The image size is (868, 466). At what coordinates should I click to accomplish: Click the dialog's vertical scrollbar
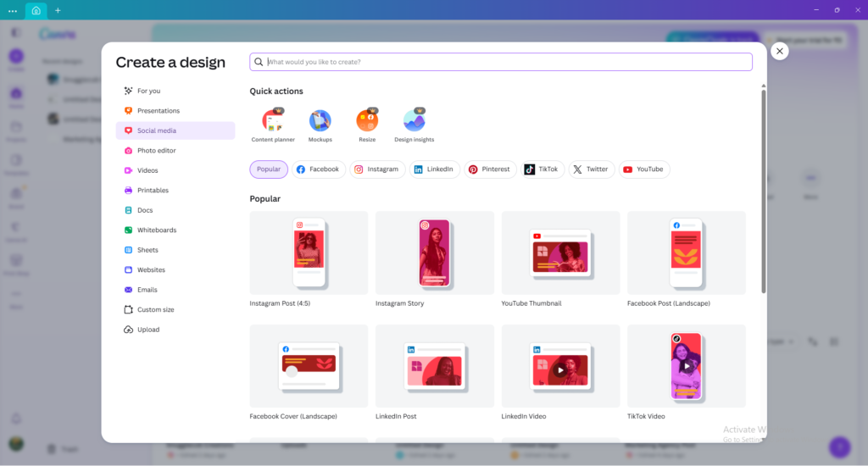click(x=764, y=191)
